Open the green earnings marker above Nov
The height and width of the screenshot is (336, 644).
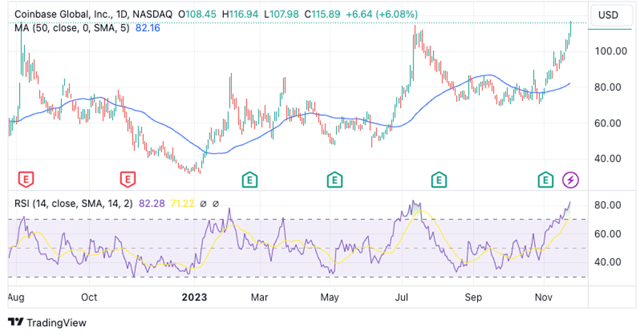[546, 180]
